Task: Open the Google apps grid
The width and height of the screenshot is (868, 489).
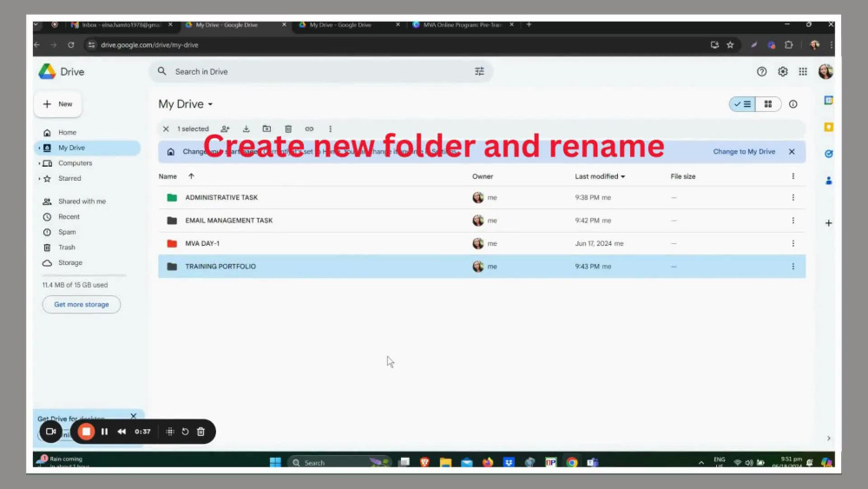Action: 803,71
